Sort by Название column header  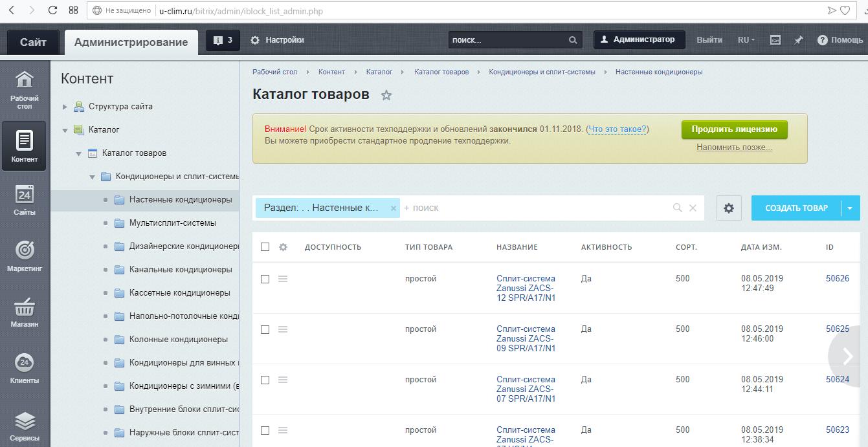click(517, 247)
